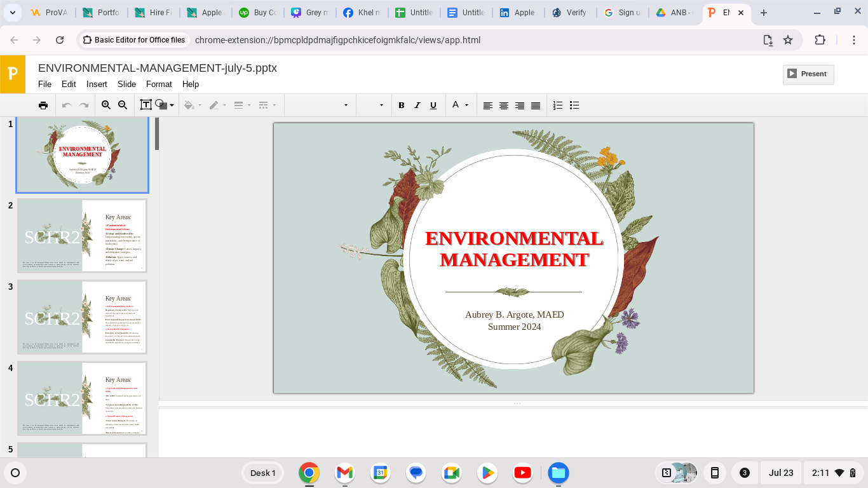Open the Format menu
The width and height of the screenshot is (868, 488).
159,84
